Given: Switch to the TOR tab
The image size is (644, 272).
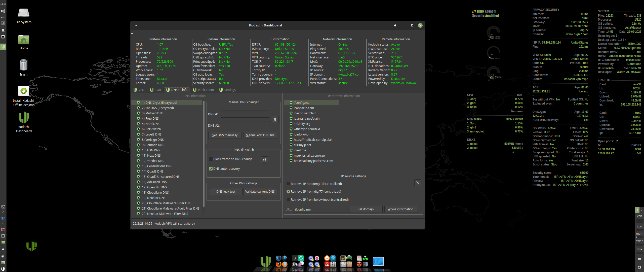Looking at the screenshot, I should (155, 90).
